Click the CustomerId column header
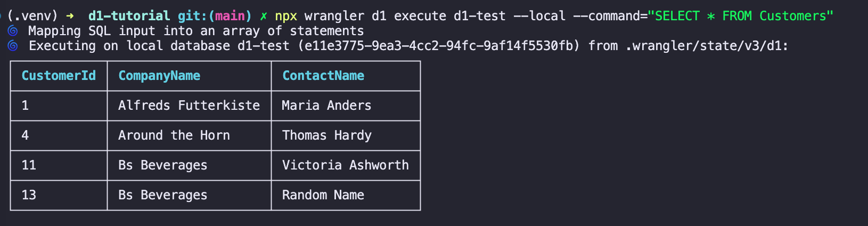This screenshot has width=868, height=226. coord(59,76)
